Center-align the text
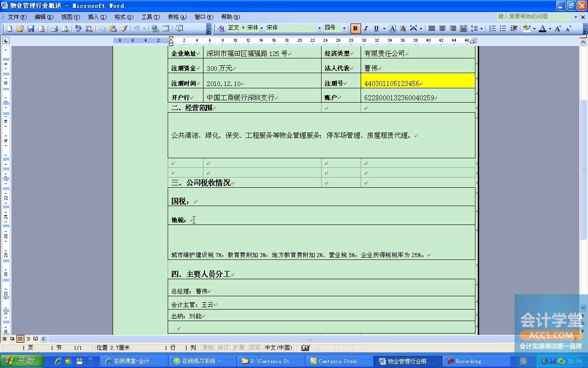 (442, 29)
